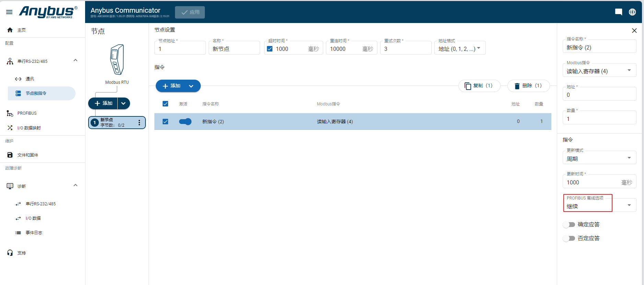
Task: Toggle the select-all commands checkbox
Action: point(165,104)
